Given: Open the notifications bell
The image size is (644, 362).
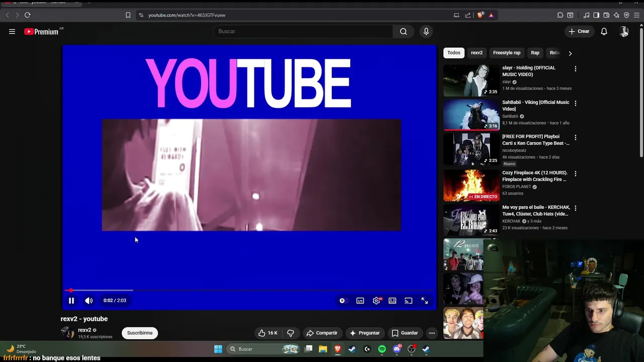Looking at the screenshot, I should click(604, 31).
